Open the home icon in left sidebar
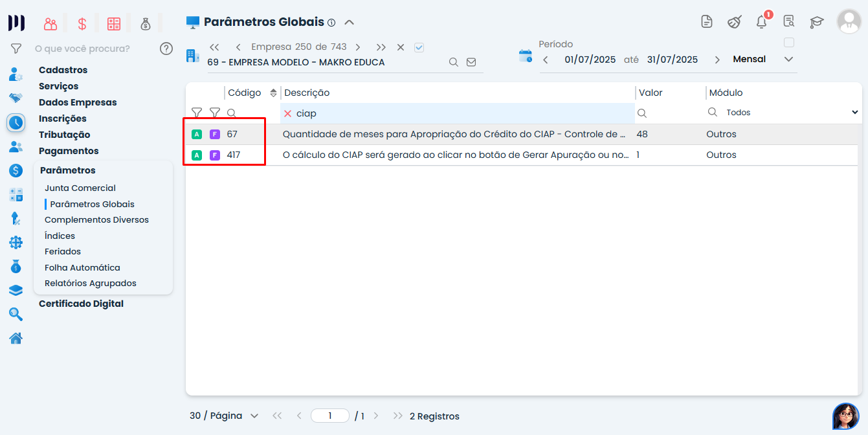868x435 pixels. [x=16, y=338]
